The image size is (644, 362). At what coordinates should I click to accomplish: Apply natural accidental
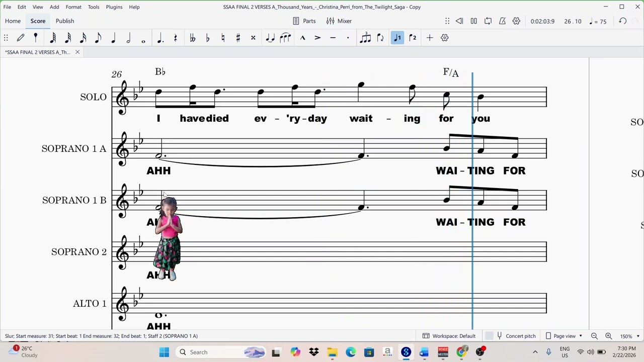pos(223,38)
